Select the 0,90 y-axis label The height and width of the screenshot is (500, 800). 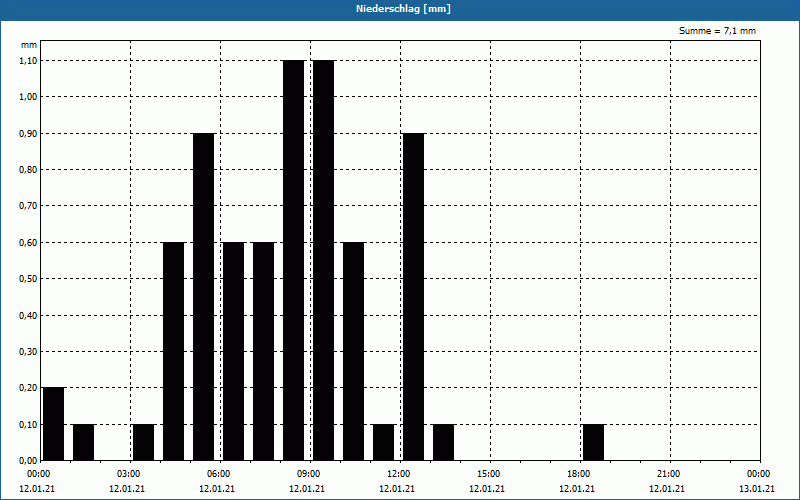[28, 133]
